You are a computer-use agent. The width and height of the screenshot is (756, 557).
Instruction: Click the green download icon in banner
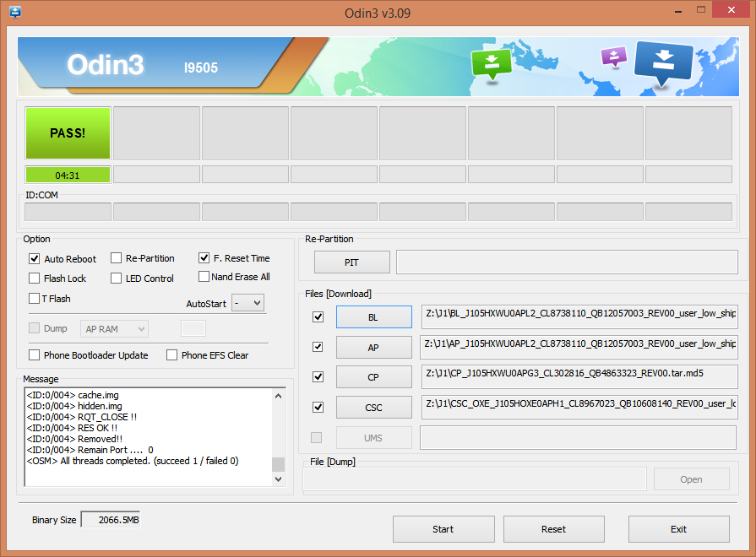492,65
